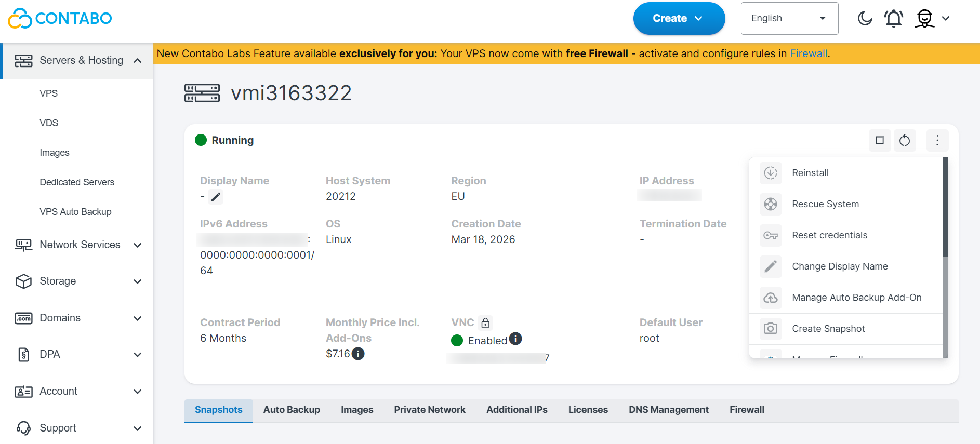Expand the Domains section
This screenshot has width=980, height=444.
pyautogui.click(x=138, y=318)
